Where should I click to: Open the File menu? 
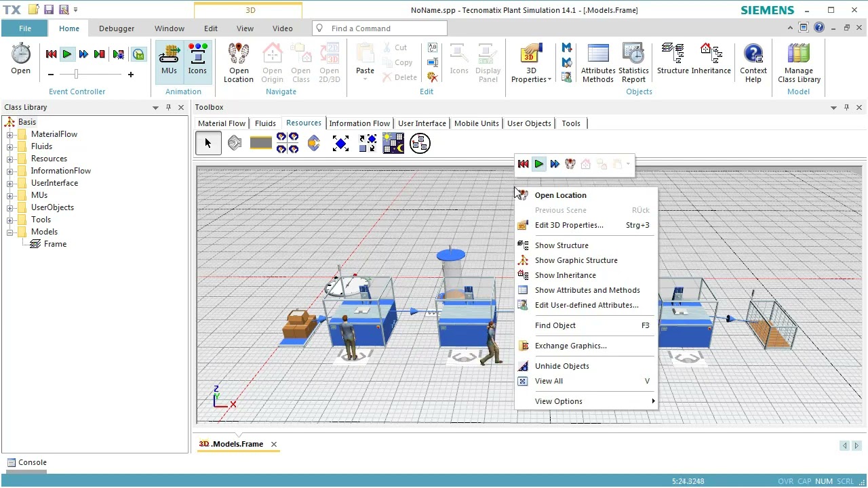[x=25, y=28]
